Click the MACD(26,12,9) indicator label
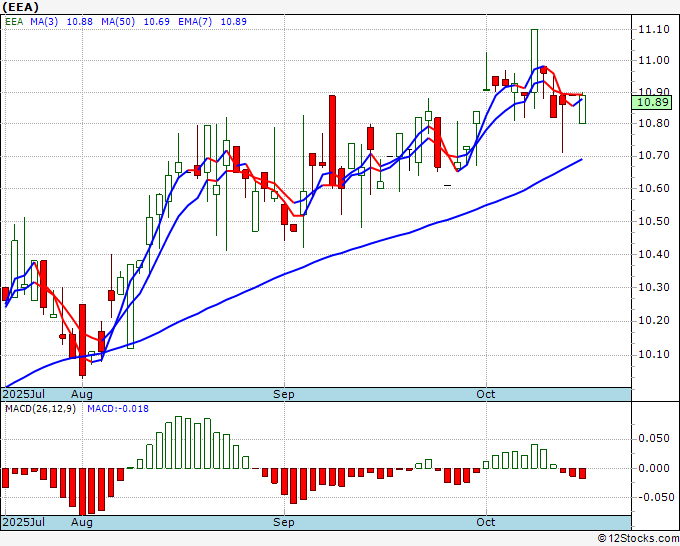The height and width of the screenshot is (546, 680). point(40,409)
